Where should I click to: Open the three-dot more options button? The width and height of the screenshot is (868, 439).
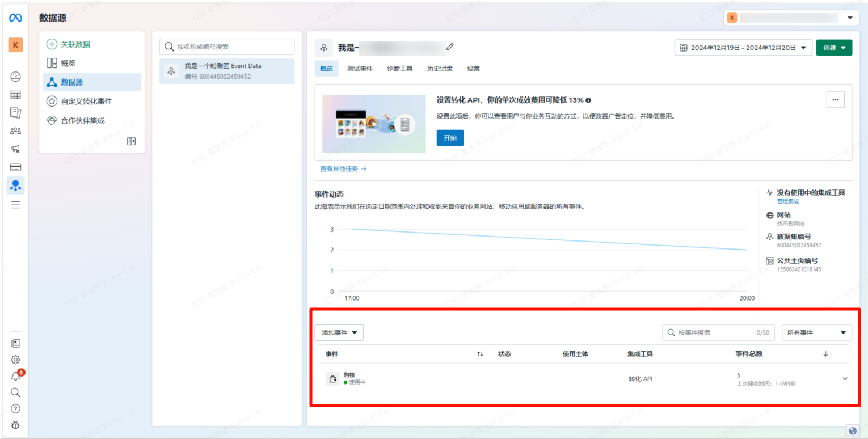pyautogui.click(x=835, y=100)
